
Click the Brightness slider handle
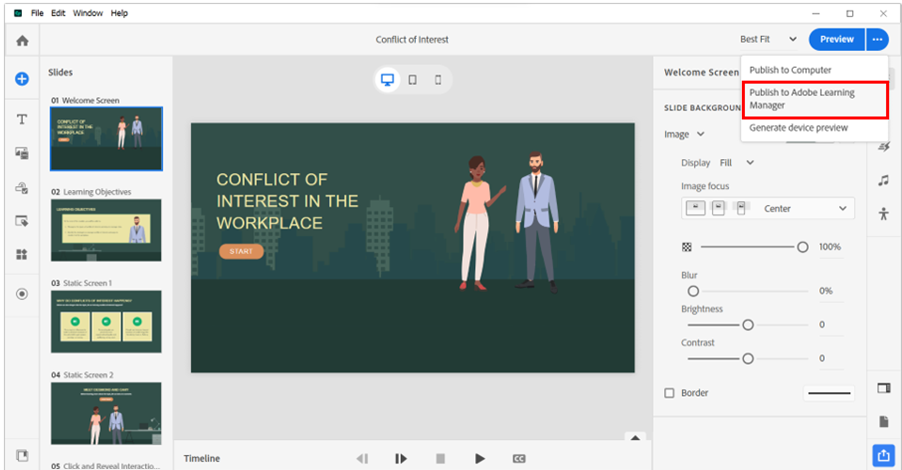pyautogui.click(x=747, y=325)
